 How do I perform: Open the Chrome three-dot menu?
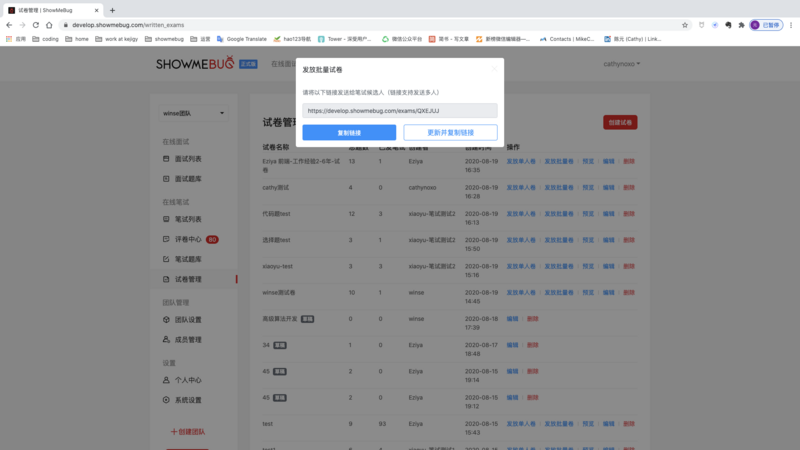791,25
